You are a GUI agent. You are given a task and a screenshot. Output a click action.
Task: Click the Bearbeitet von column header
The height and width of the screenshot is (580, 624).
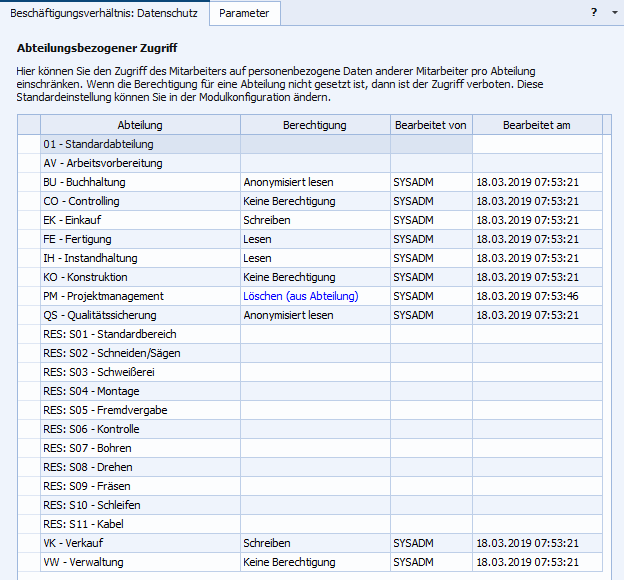coord(430,125)
